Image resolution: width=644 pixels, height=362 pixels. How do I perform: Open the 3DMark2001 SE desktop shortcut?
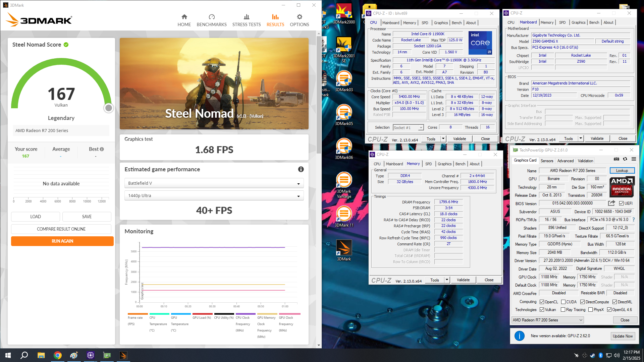[344, 50]
